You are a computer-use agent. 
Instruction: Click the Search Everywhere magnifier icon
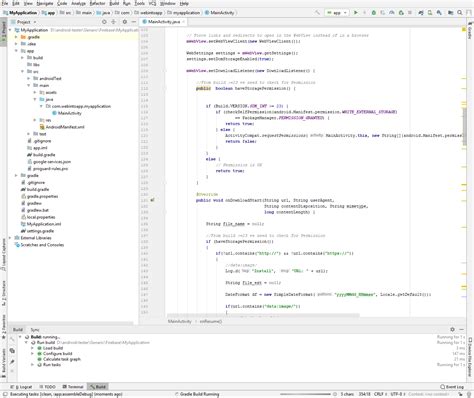[460, 13]
